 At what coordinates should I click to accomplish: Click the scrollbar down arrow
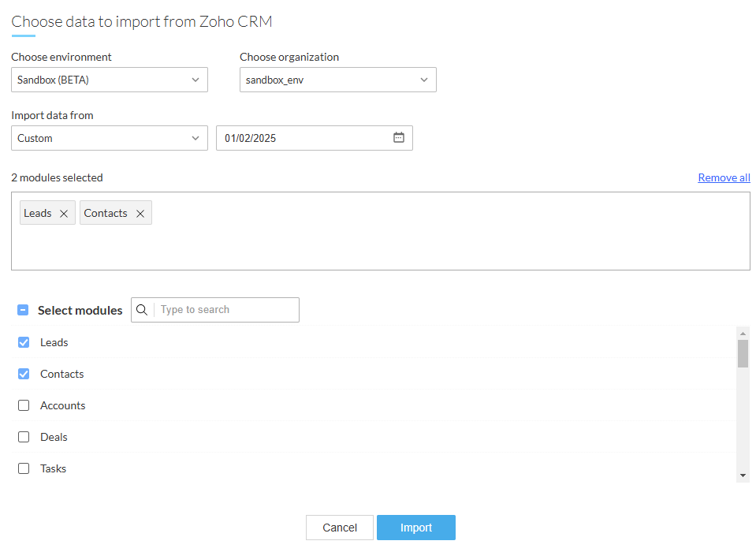[x=743, y=476]
